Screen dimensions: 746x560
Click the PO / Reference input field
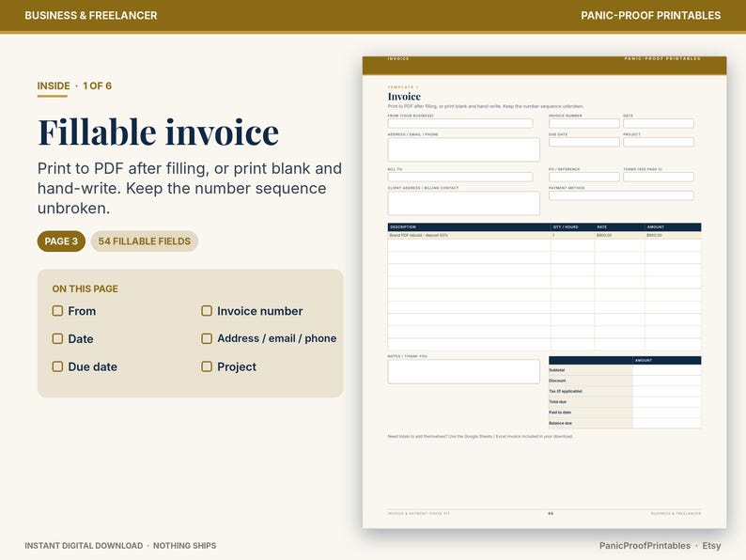pyautogui.click(x=583, y=177)
